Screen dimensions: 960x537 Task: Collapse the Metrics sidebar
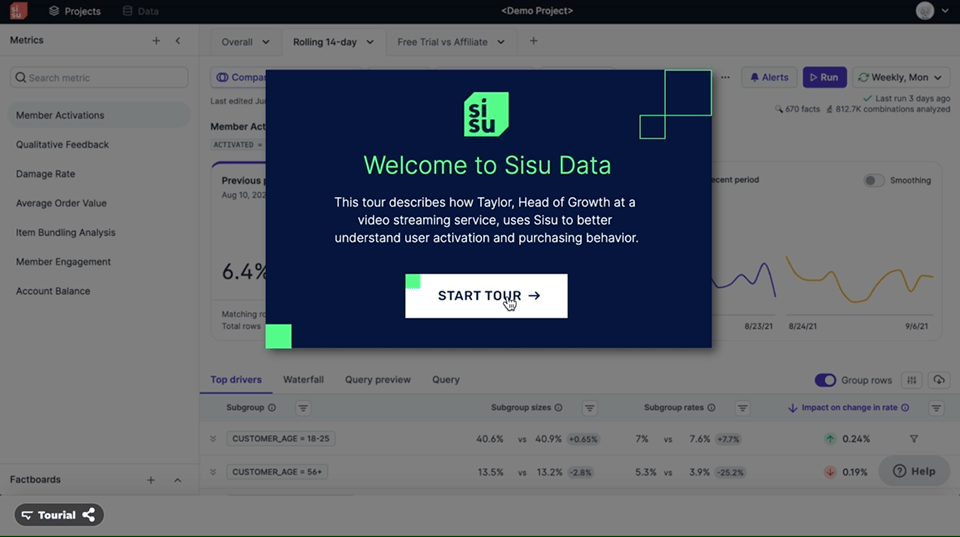click(x=178, y=40)
